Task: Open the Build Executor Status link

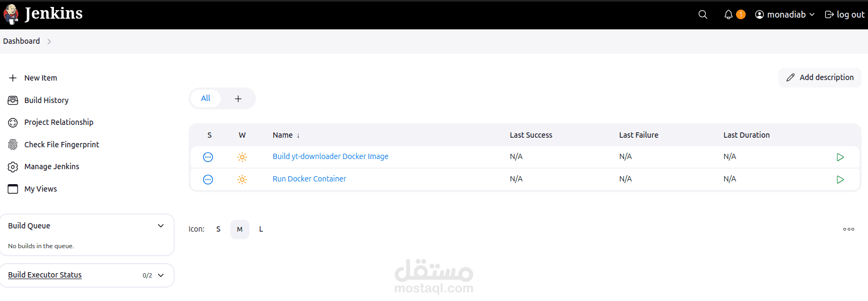Action: [x=45, y=275]
